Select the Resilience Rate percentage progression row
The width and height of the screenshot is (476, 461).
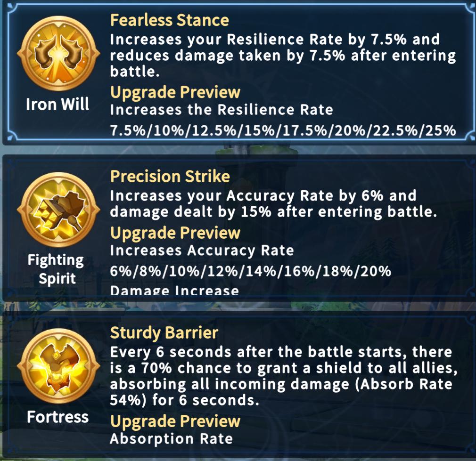(x=283, y=130)
